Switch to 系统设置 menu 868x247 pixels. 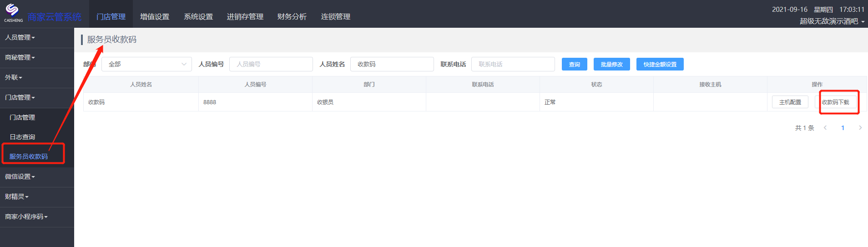[x=198, y=16]
